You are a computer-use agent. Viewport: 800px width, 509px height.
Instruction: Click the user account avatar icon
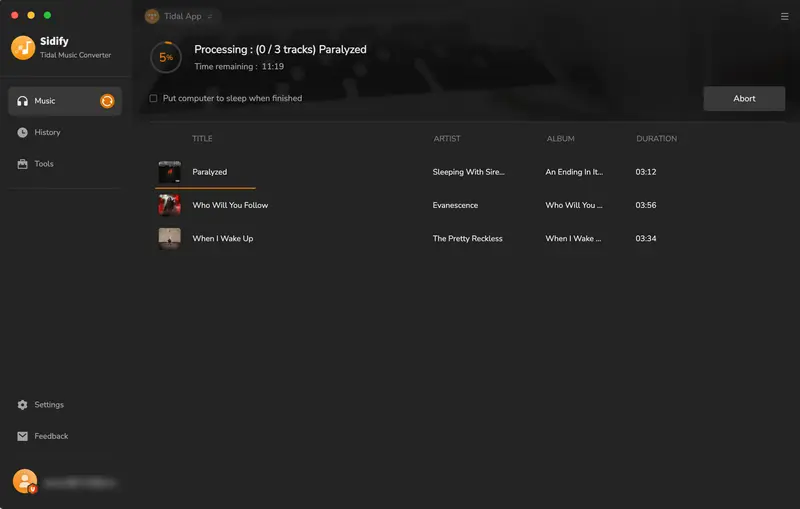(25, 481)
